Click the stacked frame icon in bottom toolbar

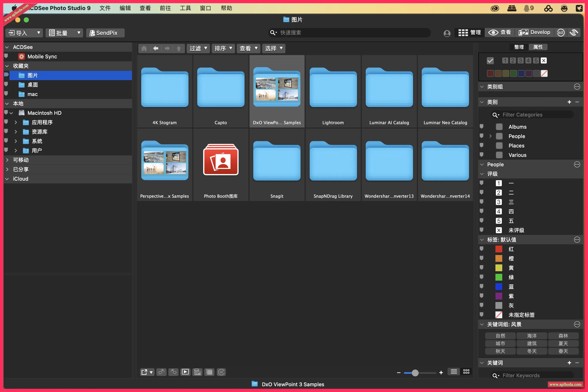click(x=209, y=372)
